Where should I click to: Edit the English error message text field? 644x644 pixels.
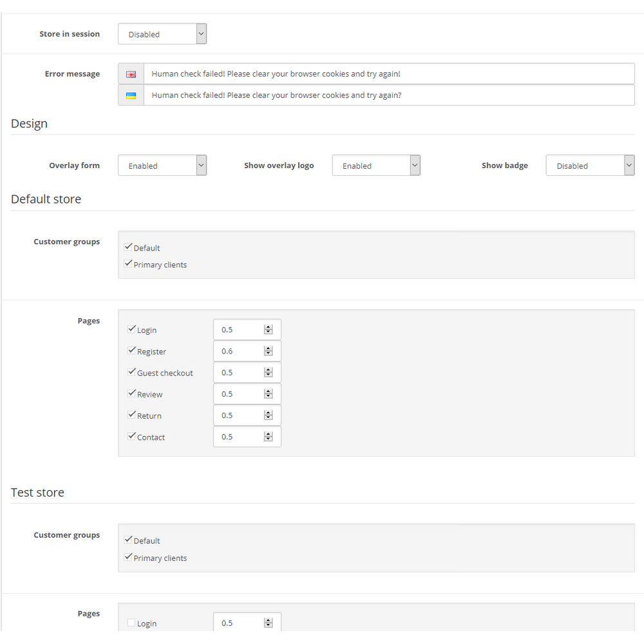[x=389, y=74]
